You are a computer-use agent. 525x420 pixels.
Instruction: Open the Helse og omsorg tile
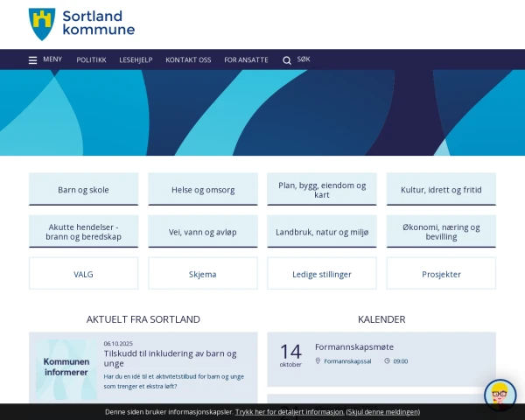[203, 189]
